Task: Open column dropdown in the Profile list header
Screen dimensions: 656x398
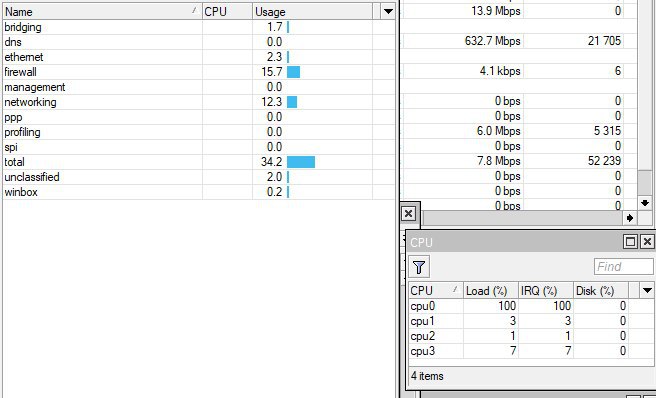Action: [x=388, y=11]
